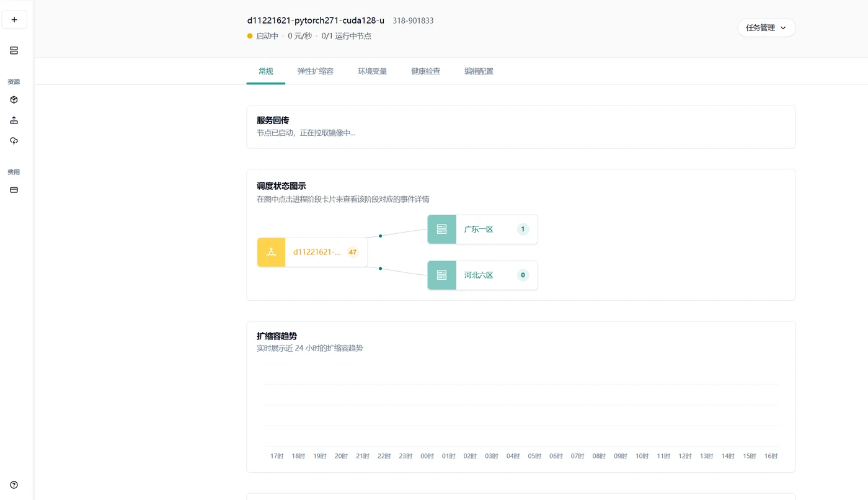The height and width of the screenshot is (500, 868).
Task: Click the 47 count badge
Action: point(353,252)
